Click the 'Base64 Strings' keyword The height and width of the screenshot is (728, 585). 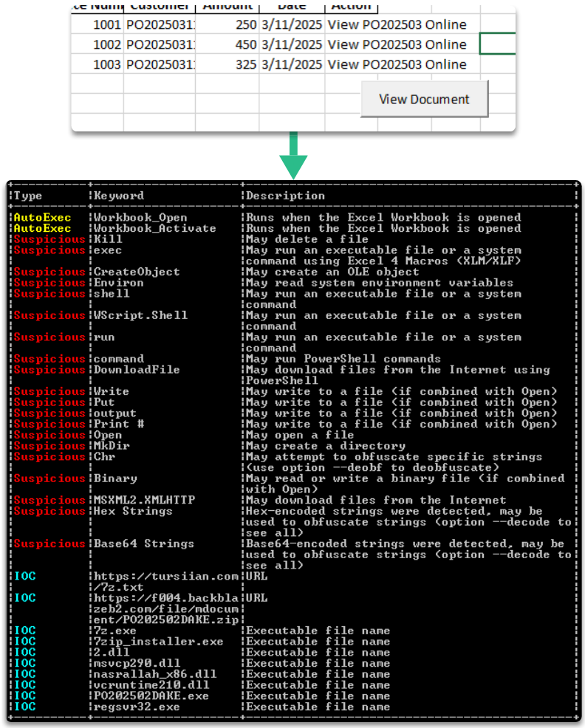(144, 543)
